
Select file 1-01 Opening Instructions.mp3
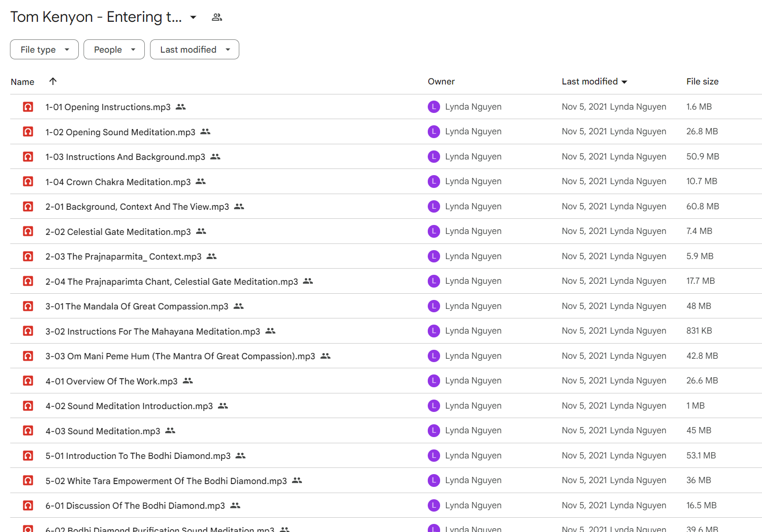click(x=386, y=107)
